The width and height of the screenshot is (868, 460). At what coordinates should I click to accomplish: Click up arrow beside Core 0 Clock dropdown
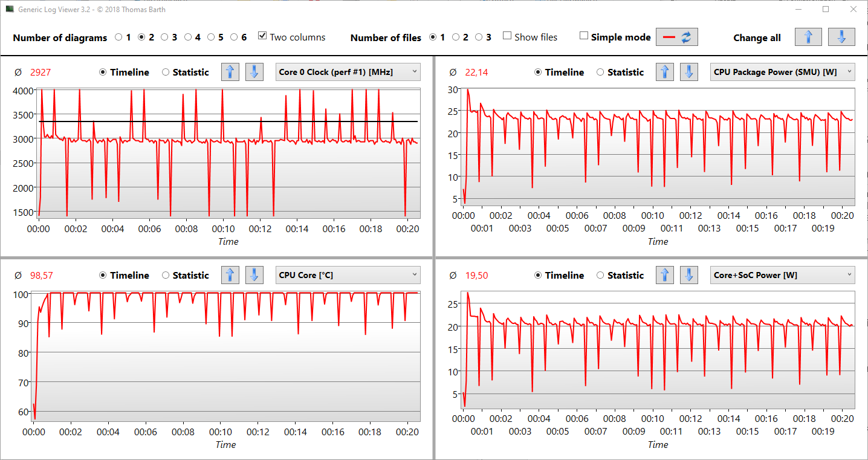(230, 72)
